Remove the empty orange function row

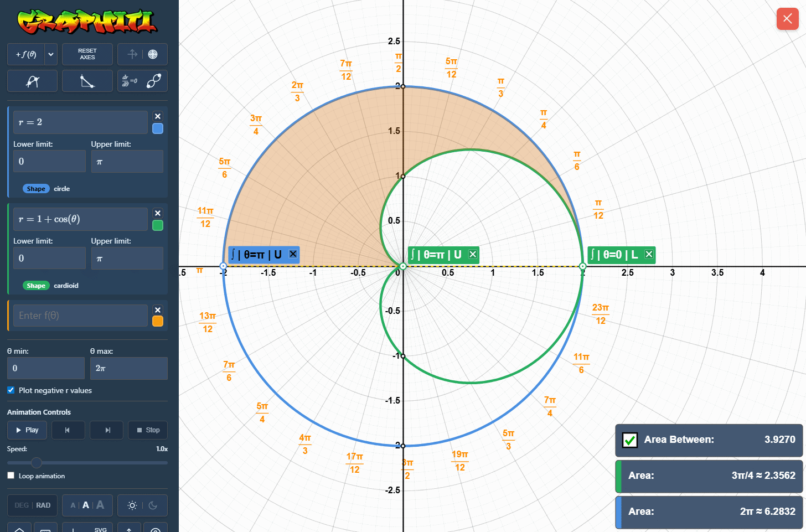pos(158,310)
